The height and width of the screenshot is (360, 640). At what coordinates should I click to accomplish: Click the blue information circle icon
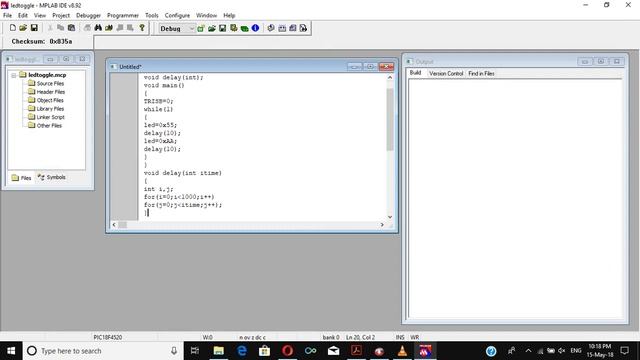(256, 28)
